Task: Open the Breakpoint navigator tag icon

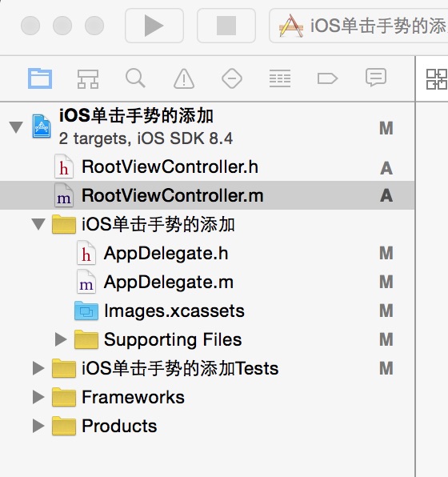Action: [x=327, y=78]
